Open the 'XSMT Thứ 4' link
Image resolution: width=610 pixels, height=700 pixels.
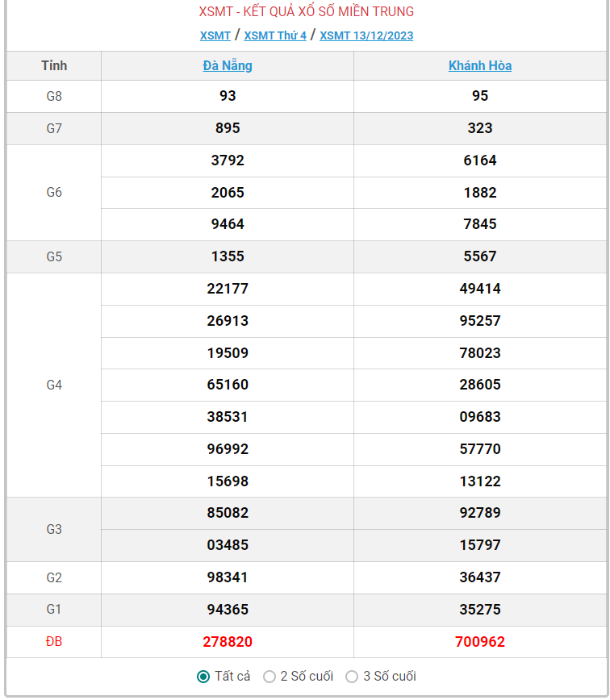pos(275,35)
